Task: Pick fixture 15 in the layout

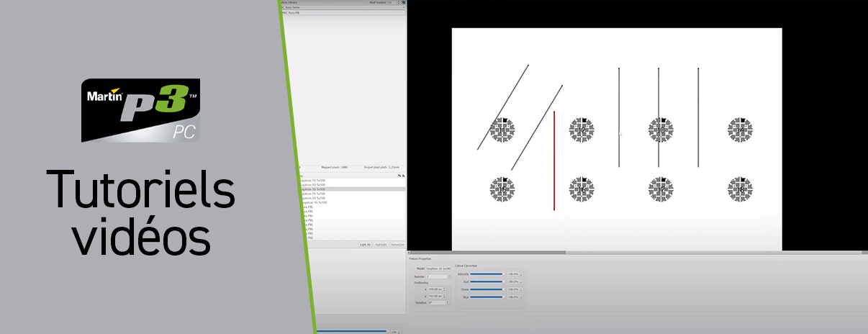Action: pos(502,190)
